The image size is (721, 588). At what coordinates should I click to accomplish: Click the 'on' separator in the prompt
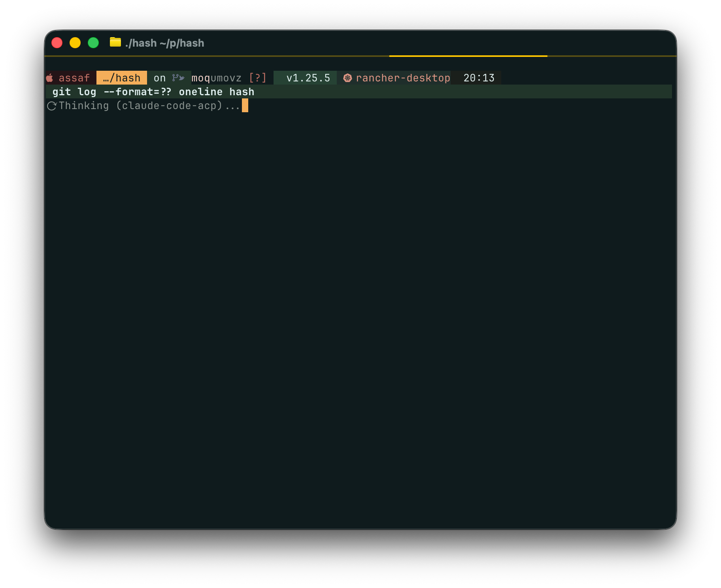[159, 78]
